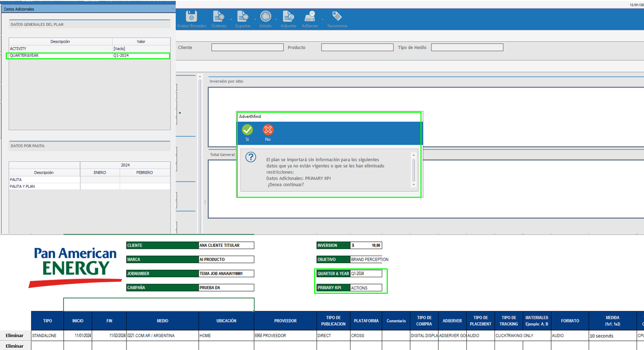Click the 11/01/2024 inicio cell

[78, 336]
